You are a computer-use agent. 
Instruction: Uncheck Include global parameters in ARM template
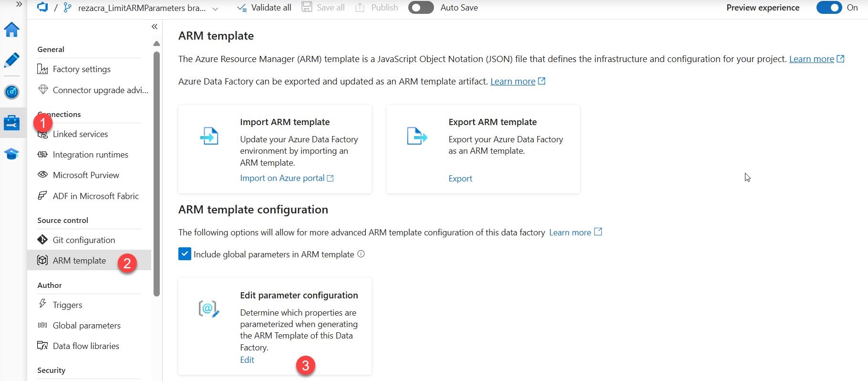185,254
